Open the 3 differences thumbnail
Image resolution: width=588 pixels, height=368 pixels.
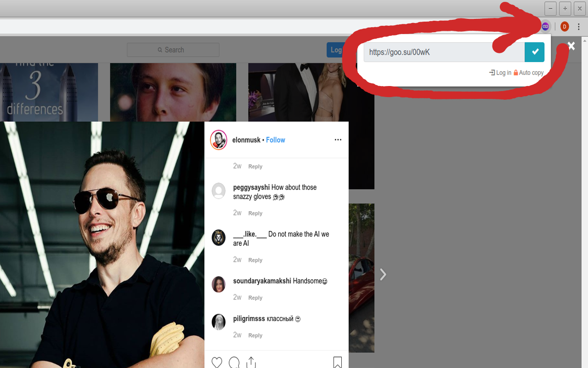tap(49, 92)
